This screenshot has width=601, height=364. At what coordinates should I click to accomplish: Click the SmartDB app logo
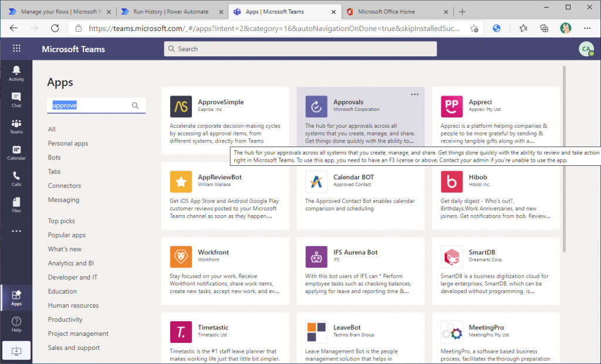point(451,257)
